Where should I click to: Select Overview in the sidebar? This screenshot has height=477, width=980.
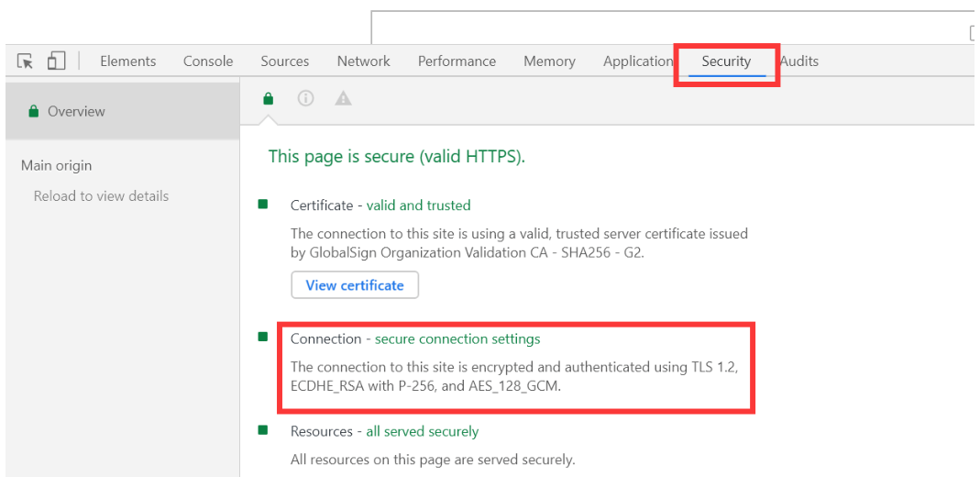click(x=123, y=111)
